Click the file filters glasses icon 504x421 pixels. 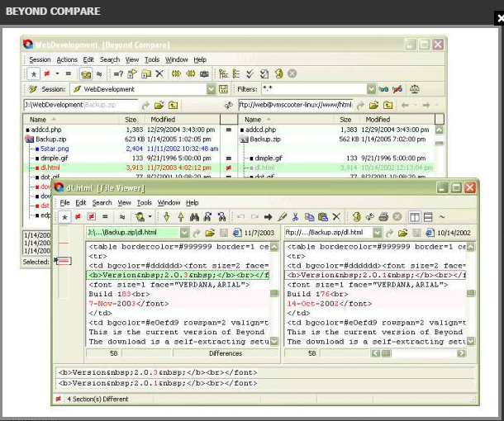383,89
